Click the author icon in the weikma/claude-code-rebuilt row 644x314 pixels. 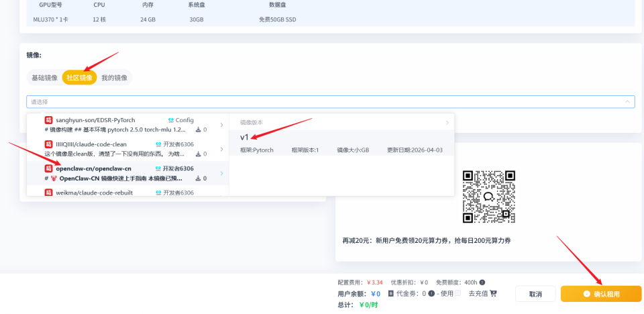point(158,193)
